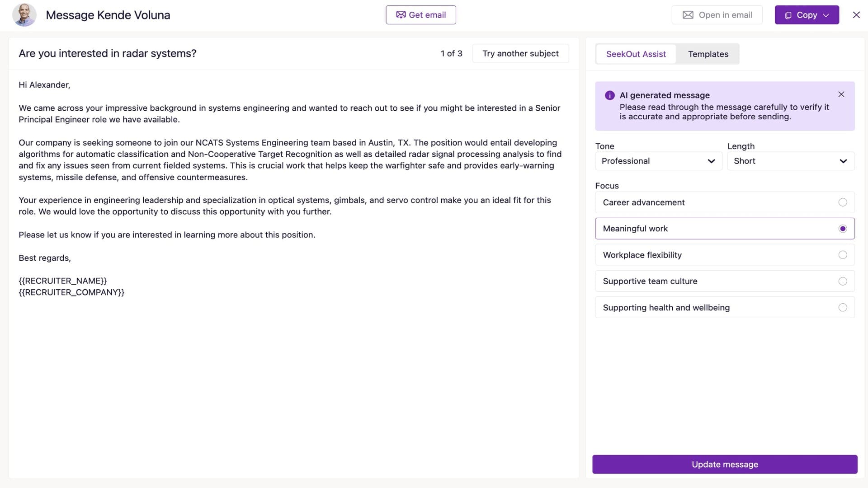Viewport: 868px width, 488px height.
Task: Close the Message Kende Voluna dialog
Action: (856, 14)
